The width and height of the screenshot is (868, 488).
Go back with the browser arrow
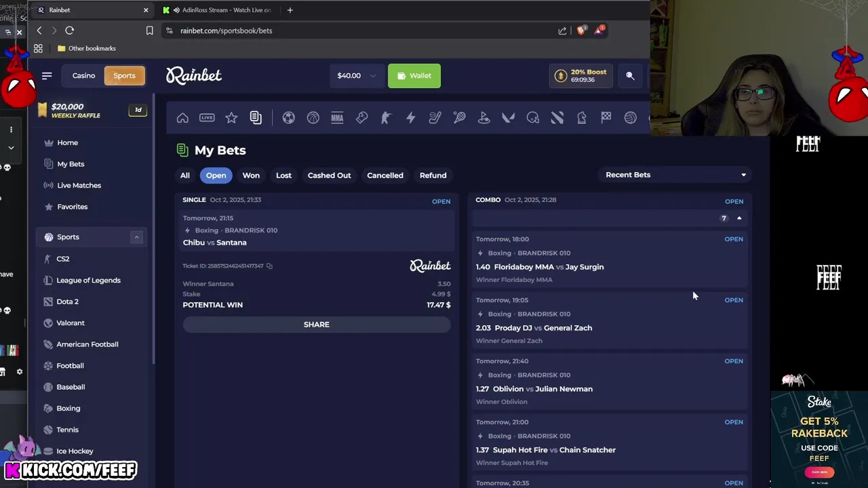click(39, 30)
